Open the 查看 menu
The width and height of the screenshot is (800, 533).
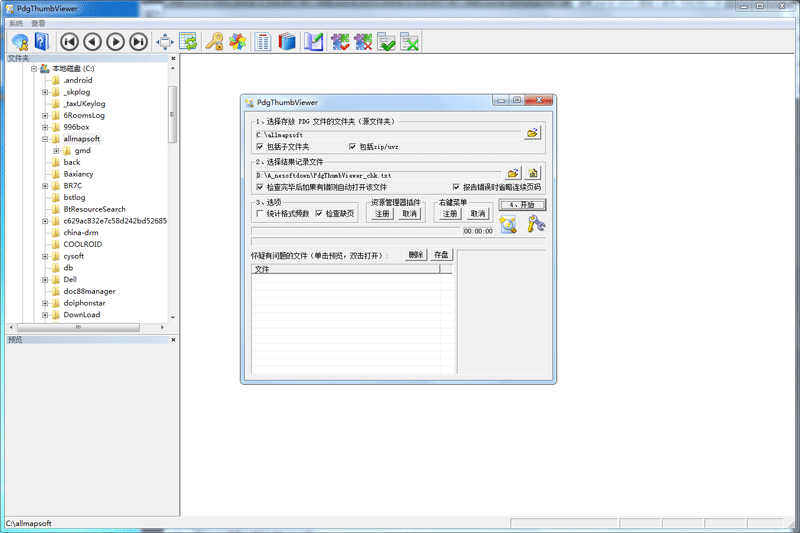point(38,23)
